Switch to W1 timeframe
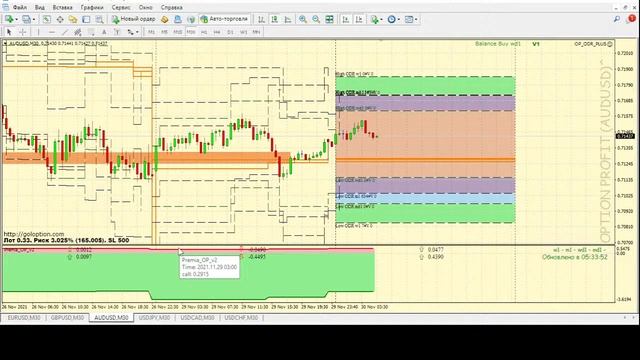 click(244, 32)
